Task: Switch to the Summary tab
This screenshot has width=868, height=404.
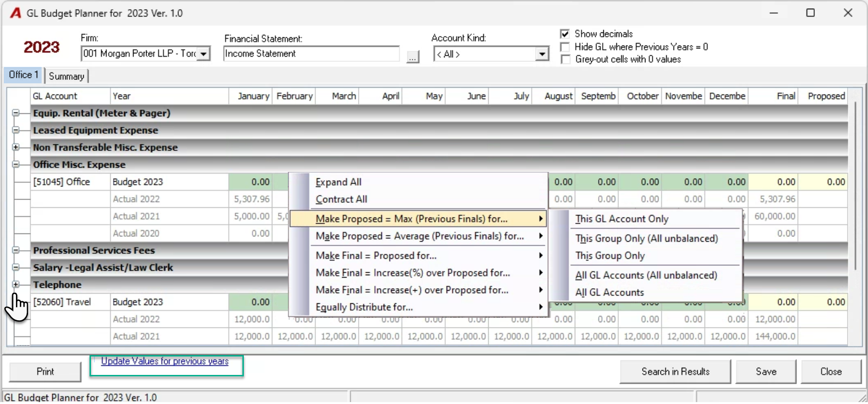Action: tap(67, 76)
